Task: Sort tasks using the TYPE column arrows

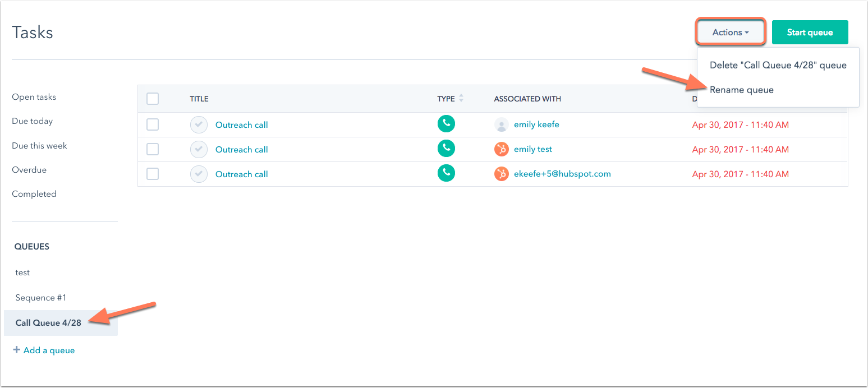Action: [461, 98]
